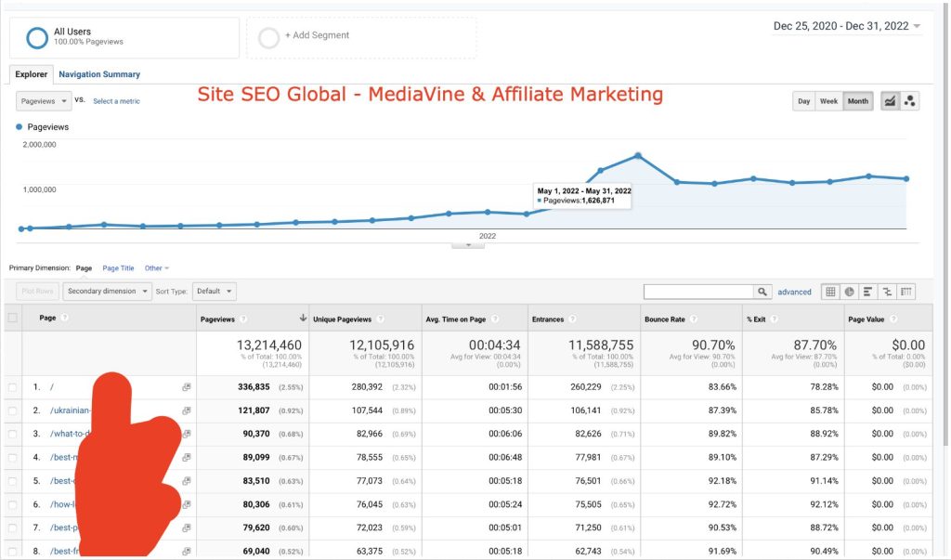Check the select-all rows checkbox
Screen dimensions: 951x560
coord(13,318)
